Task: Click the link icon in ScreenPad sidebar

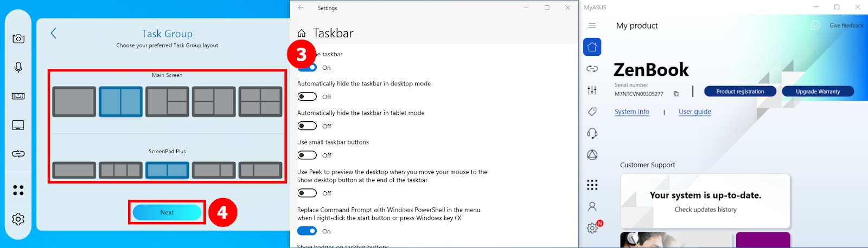Action: click(x=18, y=154)
